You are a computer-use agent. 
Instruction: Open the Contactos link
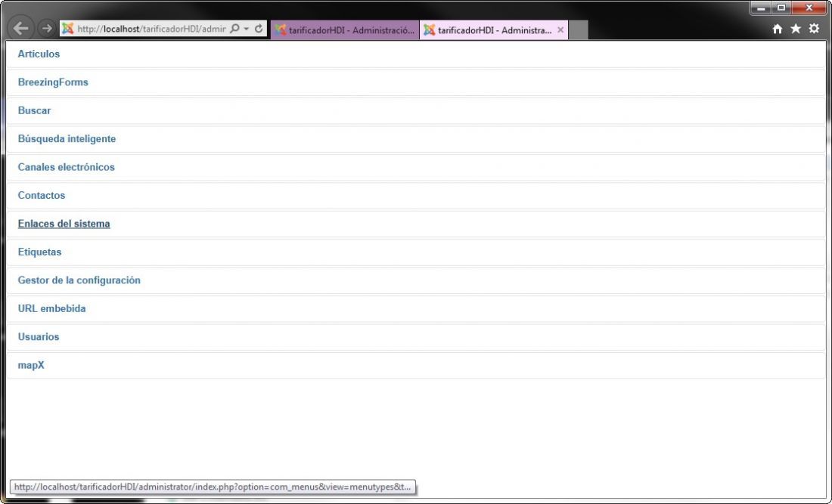pos(42,195)
